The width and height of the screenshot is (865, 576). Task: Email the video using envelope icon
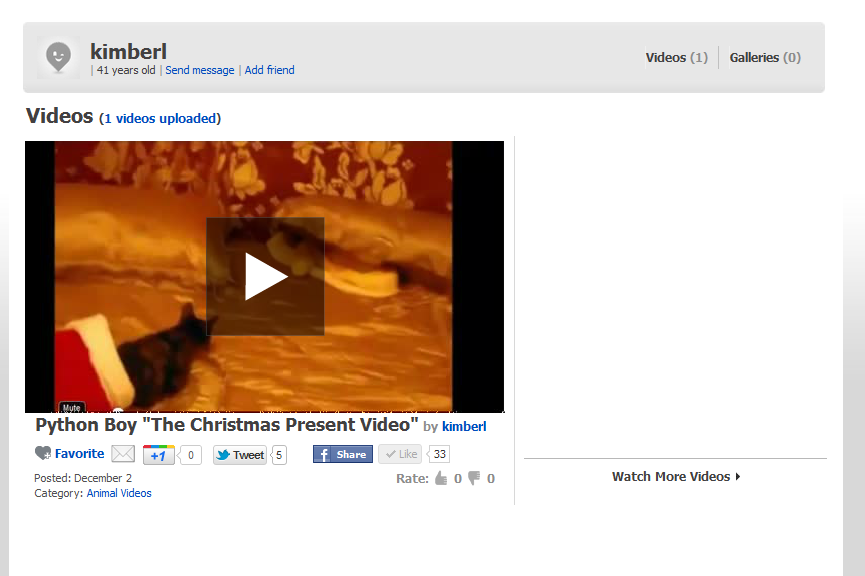123,454
